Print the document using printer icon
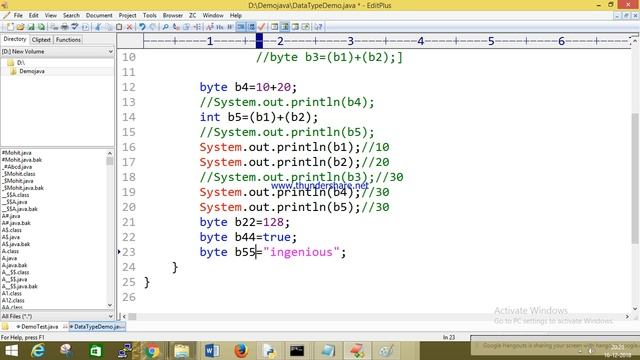 (x=64, y=27)
